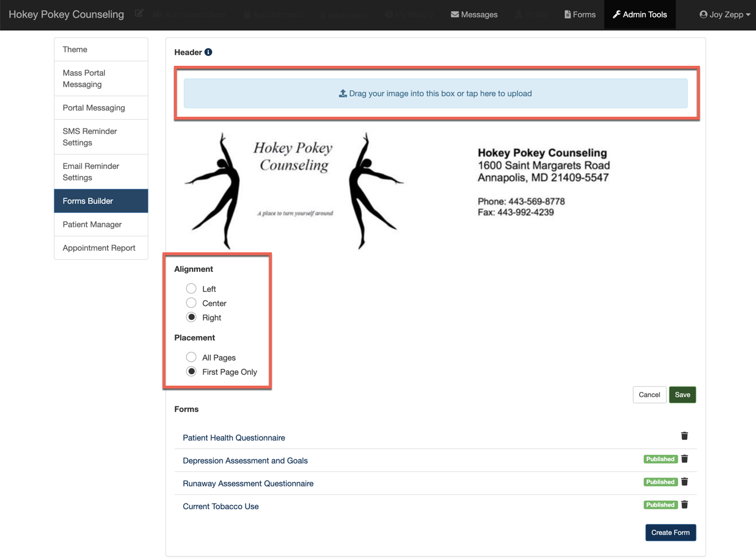Click the edit pencil icon beside practice name
Viewport: 756px width, 559px height.
click(139, 13)
